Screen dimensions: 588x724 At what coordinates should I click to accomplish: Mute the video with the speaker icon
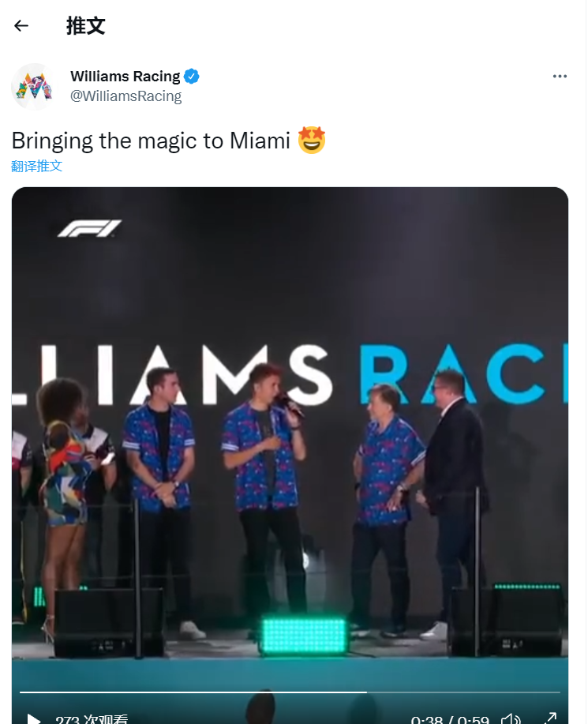tap(511, 718)
